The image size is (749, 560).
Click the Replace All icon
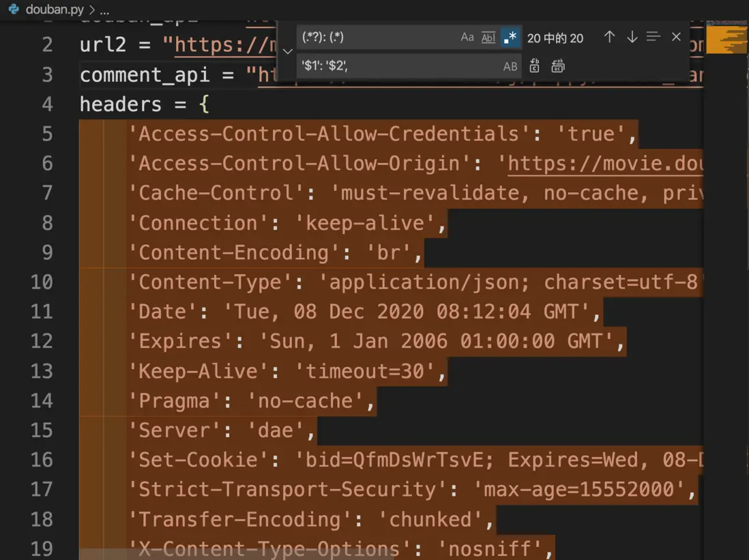point(557,66)
